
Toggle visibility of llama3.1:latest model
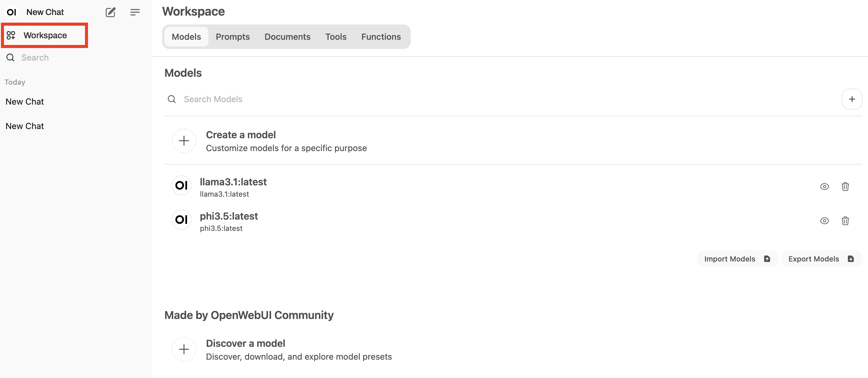824,187
